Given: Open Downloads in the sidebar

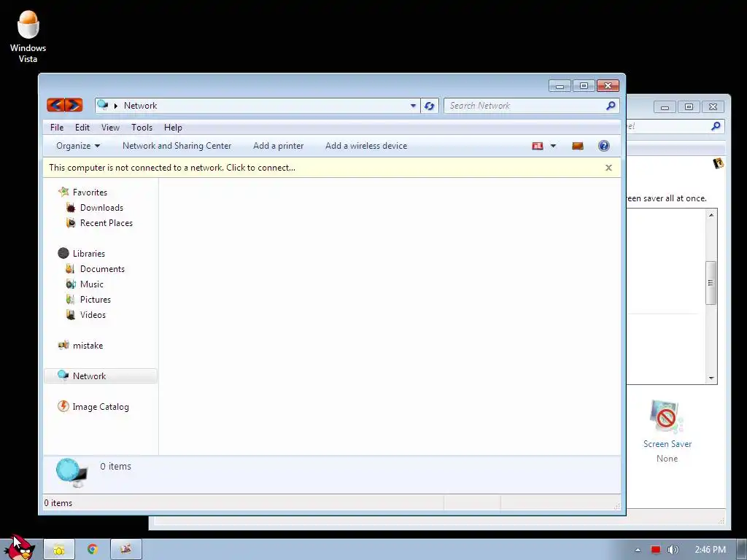Looking at the screenshot, I should coord(101,208).
